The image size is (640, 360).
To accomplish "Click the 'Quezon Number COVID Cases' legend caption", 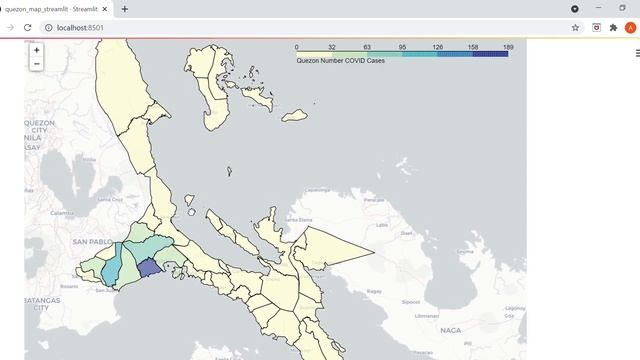I will [x=340, y=61].
